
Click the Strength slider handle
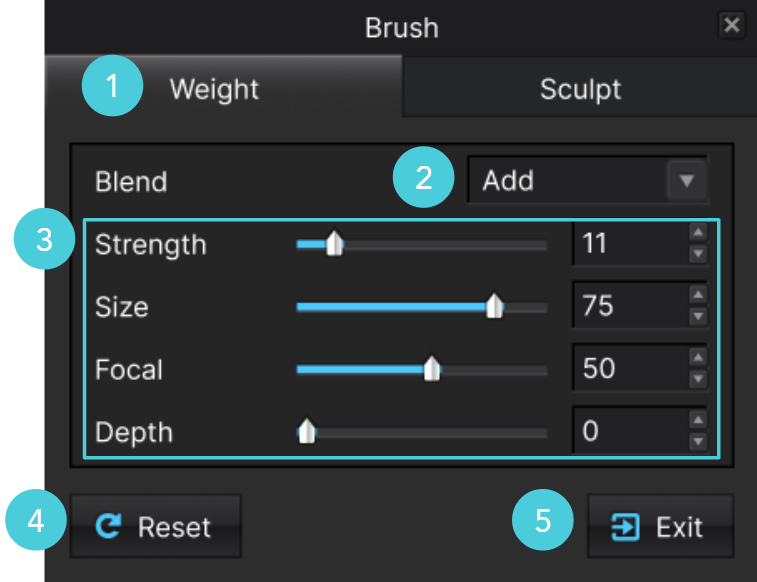tap(335, 243)
